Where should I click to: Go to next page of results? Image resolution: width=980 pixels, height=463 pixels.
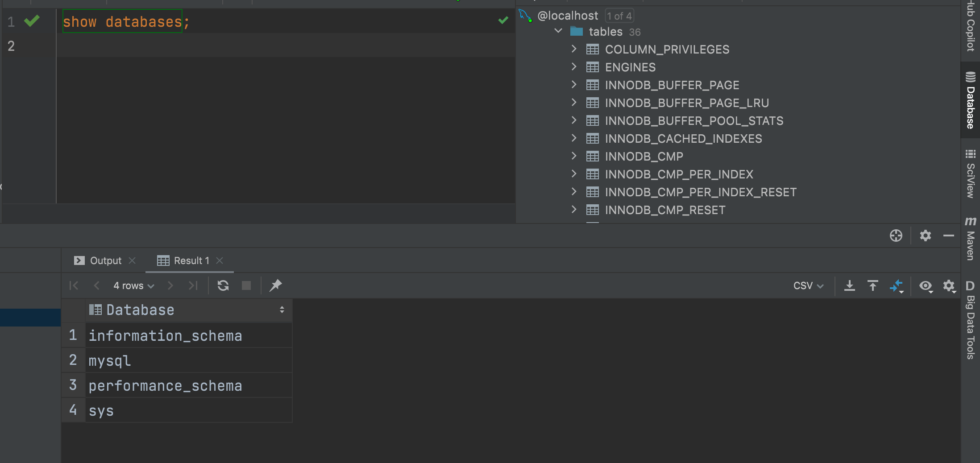(x=170, y=285)
